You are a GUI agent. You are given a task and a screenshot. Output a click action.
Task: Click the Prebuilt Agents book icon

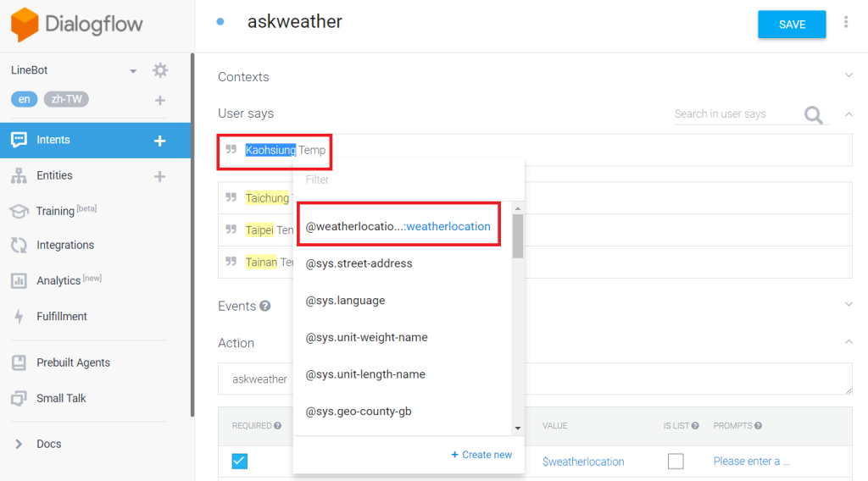(19, 362)
